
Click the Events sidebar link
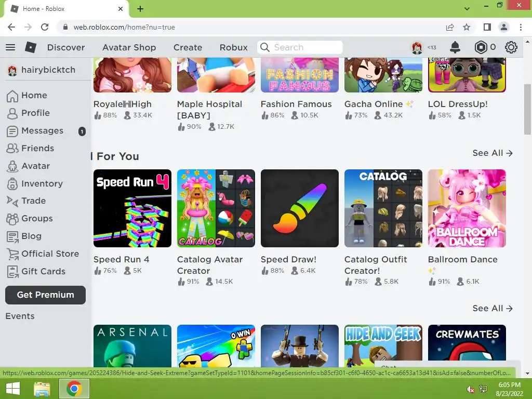tap(20, 316)
